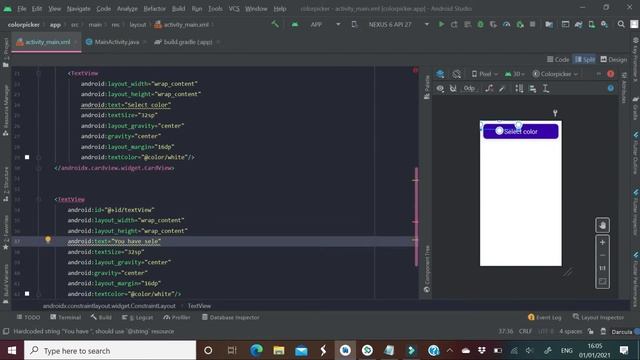Open the Navigate menu
The width and height of the screenshot is (640, 360).
pyautogui.click(x=78, y=9)
